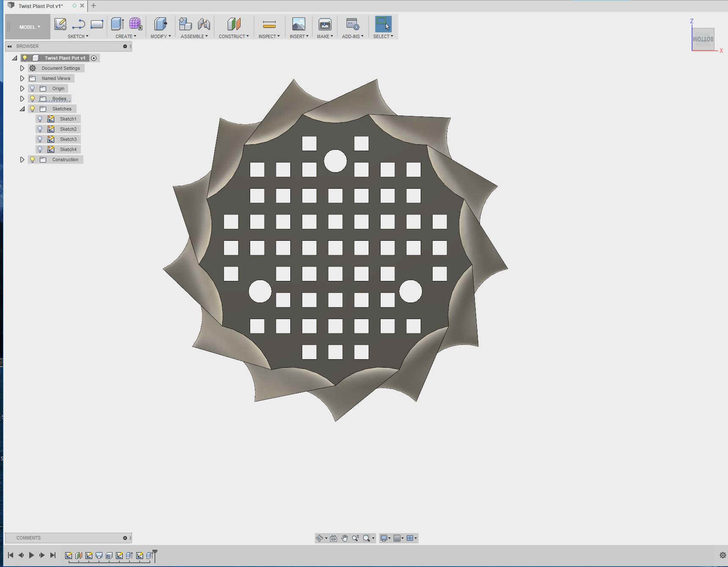Screen dimensions: 728x567
Task: Expand Document Settings tree node
Action: pos(22,68)
